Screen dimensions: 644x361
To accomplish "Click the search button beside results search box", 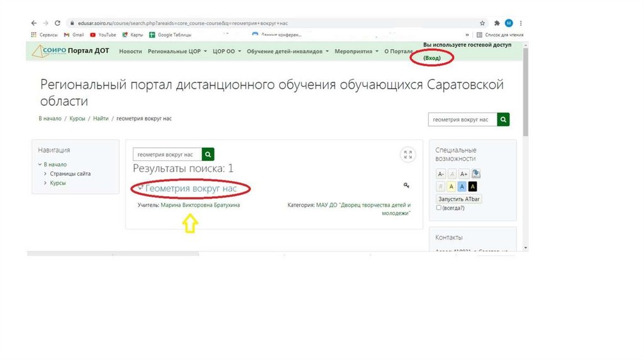I will pyautogui.click(x=208, y=154).
